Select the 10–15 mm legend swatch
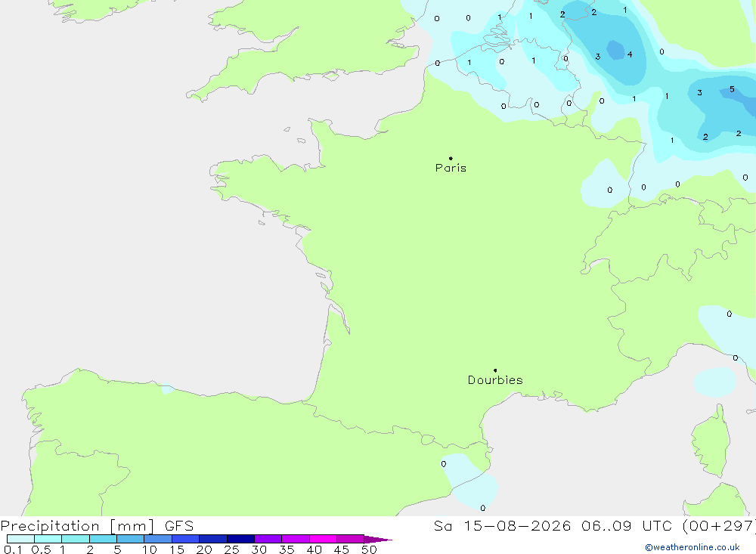The image size is (756, 554). click(x=158, y=539)
